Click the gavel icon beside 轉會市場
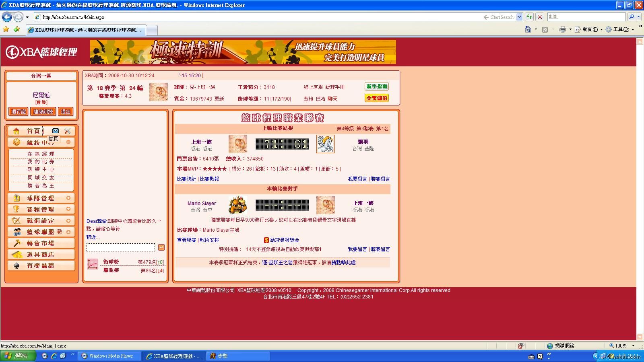 point(17,243)
